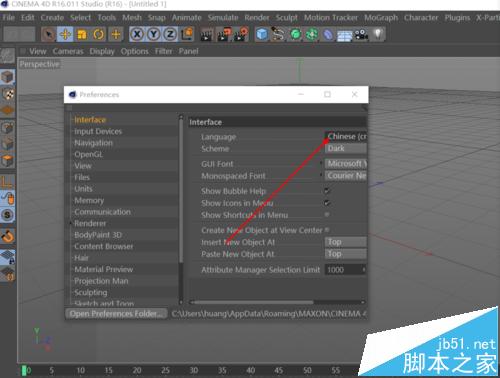Select the spline pen tool icon

pos(279,34)
